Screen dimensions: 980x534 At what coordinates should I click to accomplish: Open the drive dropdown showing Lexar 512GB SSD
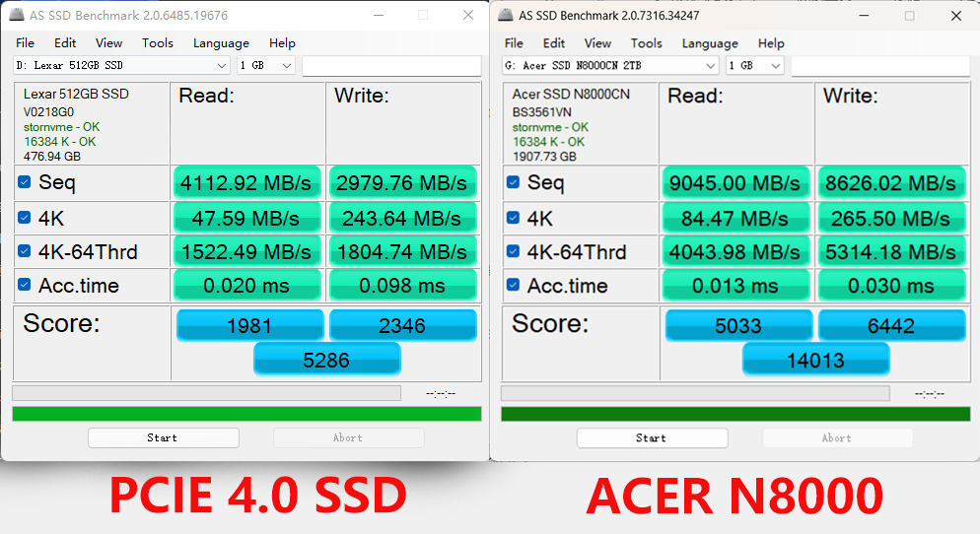[x=122, y=65]
